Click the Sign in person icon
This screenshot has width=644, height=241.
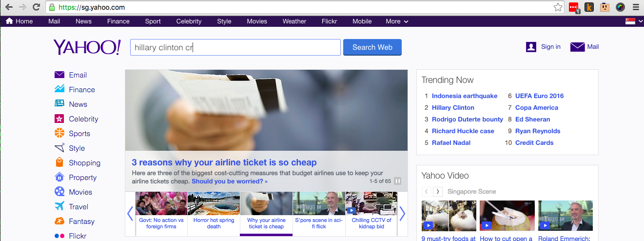click(x=531, y=47)
